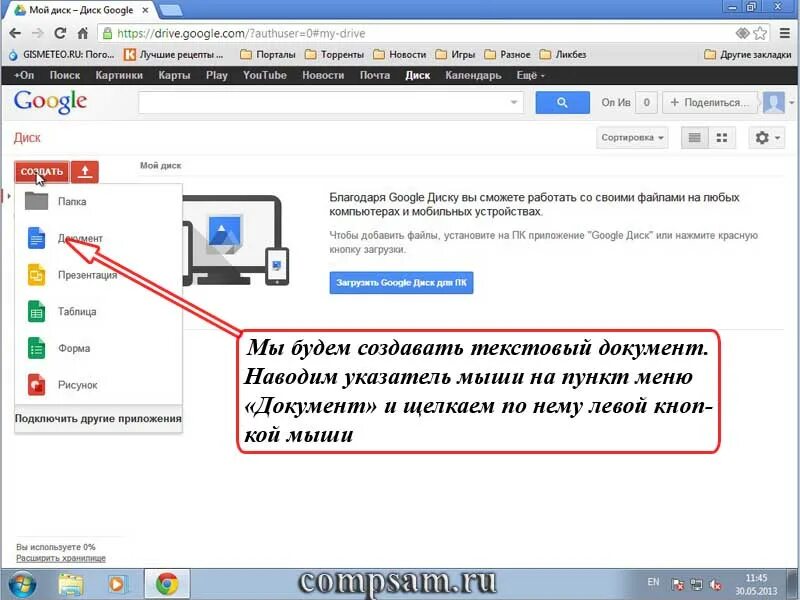Open Chrome's three-line menu icon
The height and width of the screenshot is (600, 800).
tap(785, 34)
